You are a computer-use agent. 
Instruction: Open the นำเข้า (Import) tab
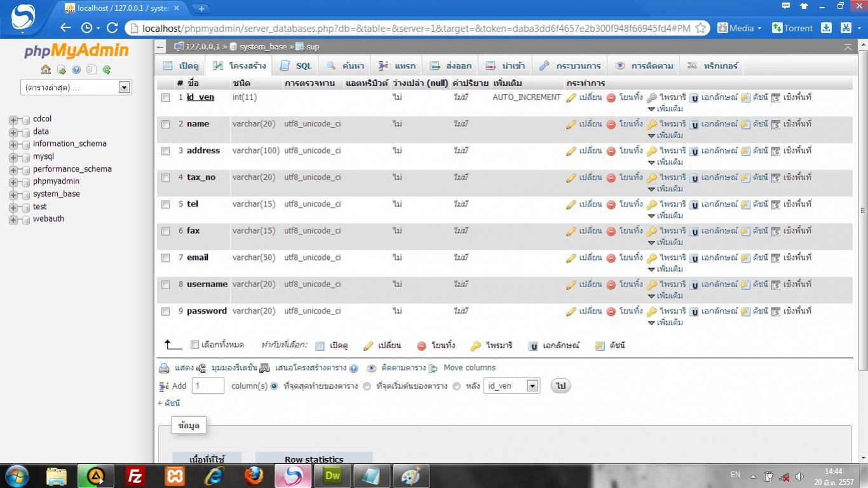(x=506, y=66)
